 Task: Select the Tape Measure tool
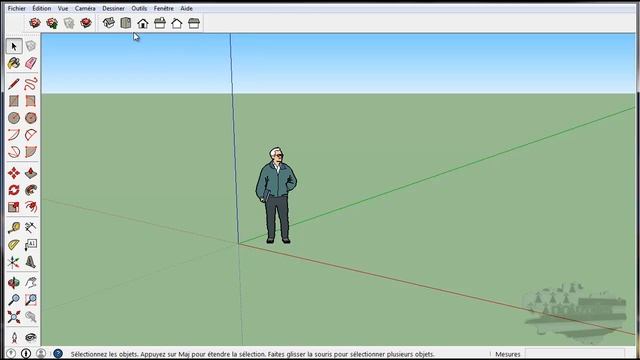tap(14, 227)
